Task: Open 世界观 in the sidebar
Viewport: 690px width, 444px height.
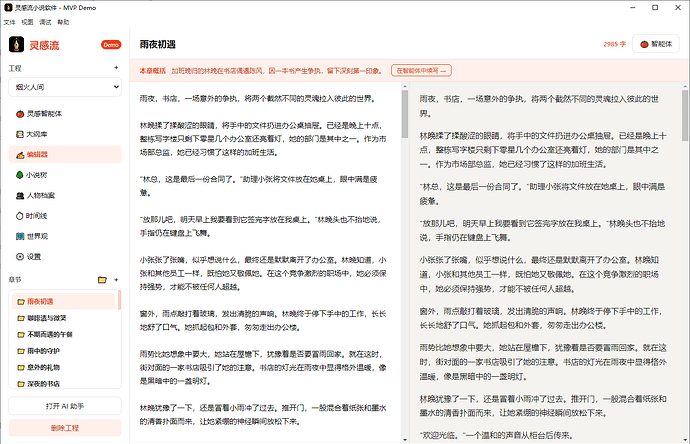Action: click(x=65, y=236)
